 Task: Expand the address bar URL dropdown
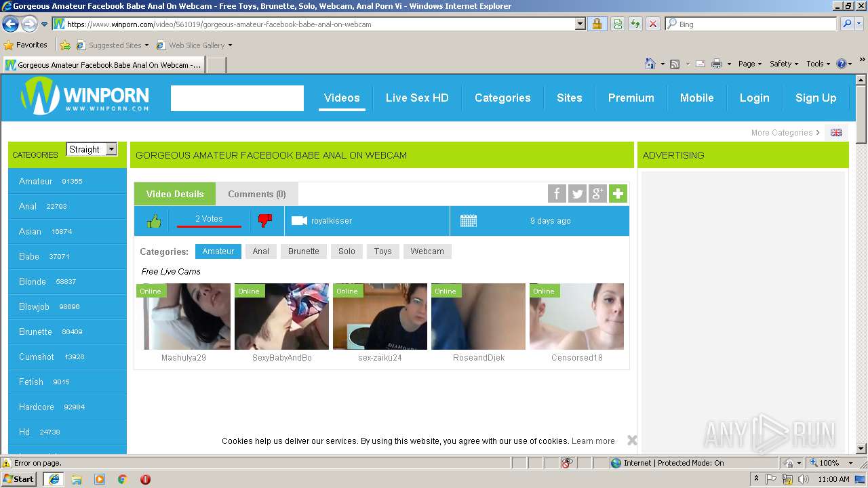[580, 24]
